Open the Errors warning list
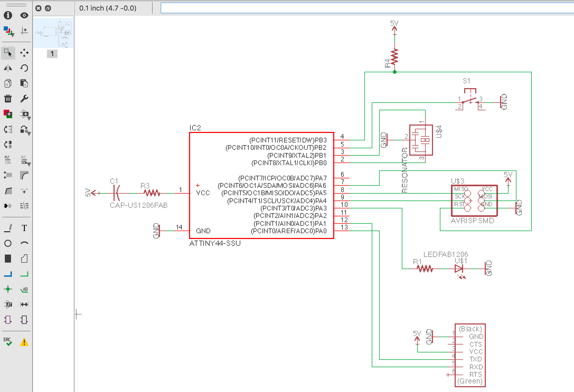Screen dimensions: 574x392 [24, 342]
